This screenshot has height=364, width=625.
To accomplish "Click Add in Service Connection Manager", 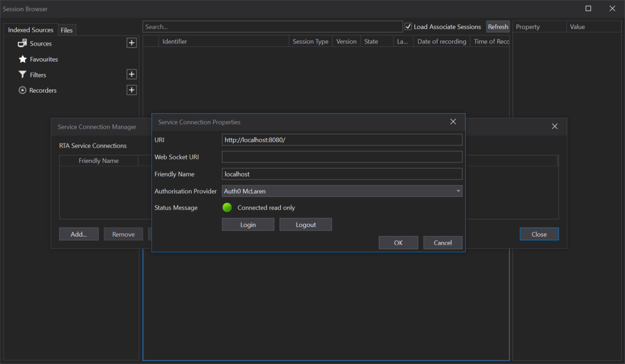I will 79,234.
